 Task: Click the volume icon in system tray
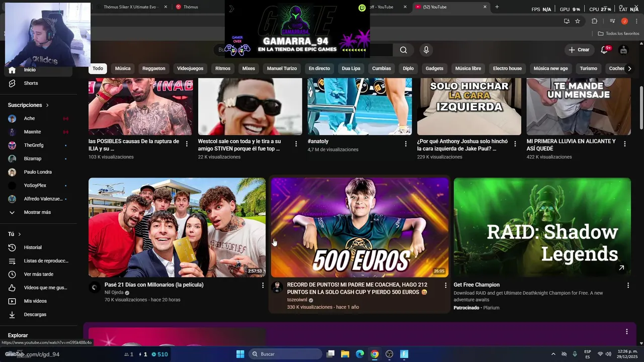click(608, 354)
